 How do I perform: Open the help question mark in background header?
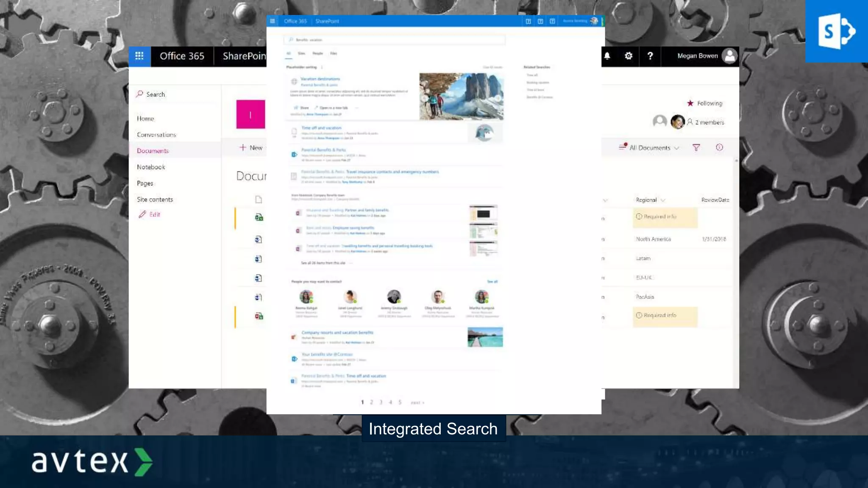tap(650, 56)
